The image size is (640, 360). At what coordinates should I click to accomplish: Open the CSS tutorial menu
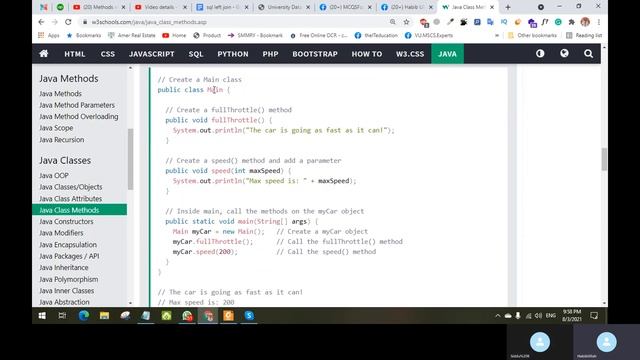coord(108,54)
